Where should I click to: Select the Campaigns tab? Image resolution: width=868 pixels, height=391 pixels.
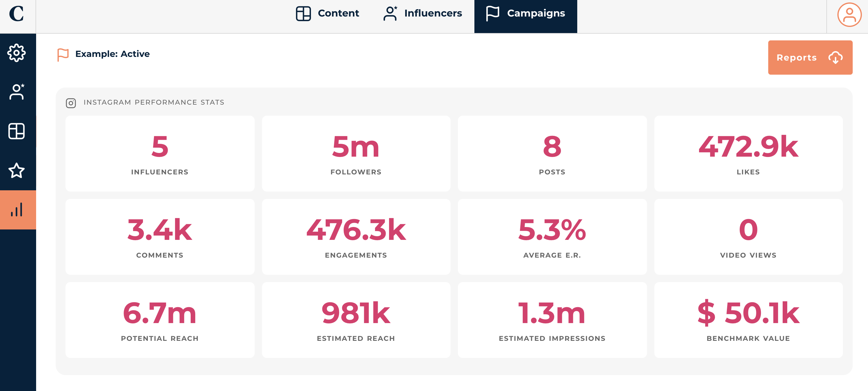(525, 13)
